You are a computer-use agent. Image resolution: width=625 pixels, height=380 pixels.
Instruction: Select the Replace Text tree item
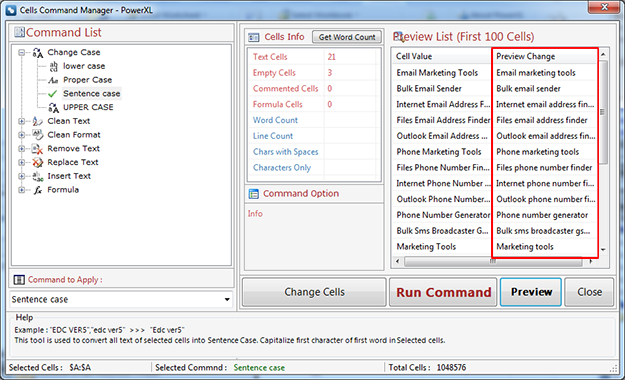(73, 162)
